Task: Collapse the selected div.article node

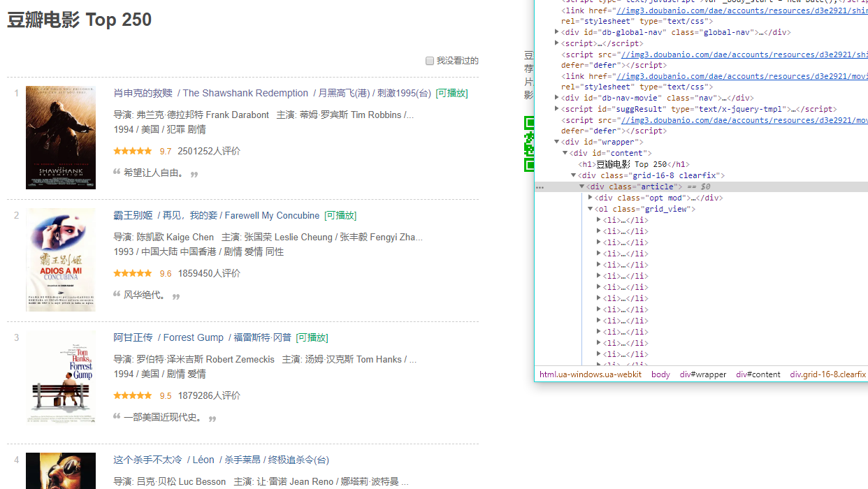Action: point(582,187)
